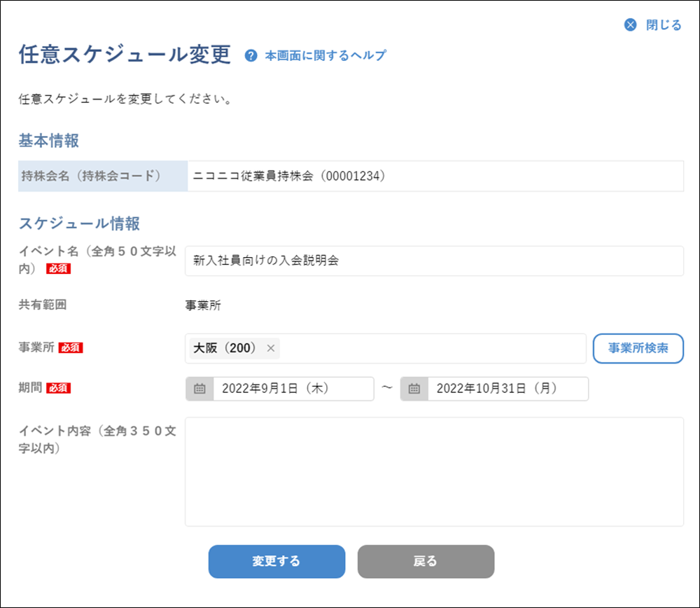This screenshot has height=608, width=700.
Task: Remove the 大阪（200） office tag
Action: click(x=271, y=349)
